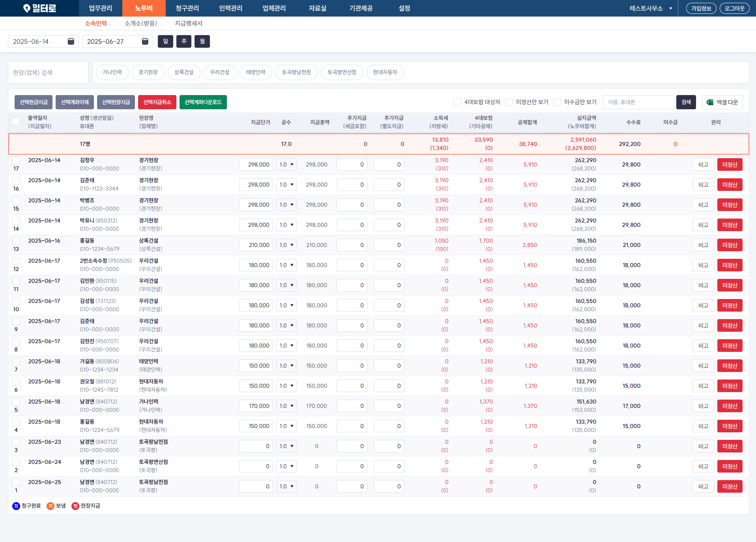The width and height of the screenshot is (756, 542).
Task: Filter by the 현대자동차 site chip
Action: (x=385, y=72)
